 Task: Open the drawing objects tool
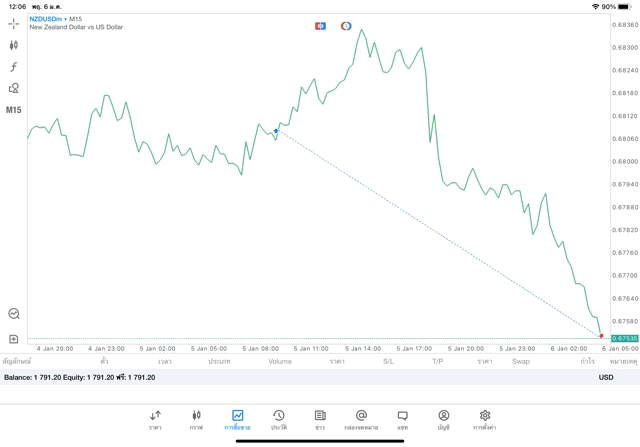[x=14, y=88]
